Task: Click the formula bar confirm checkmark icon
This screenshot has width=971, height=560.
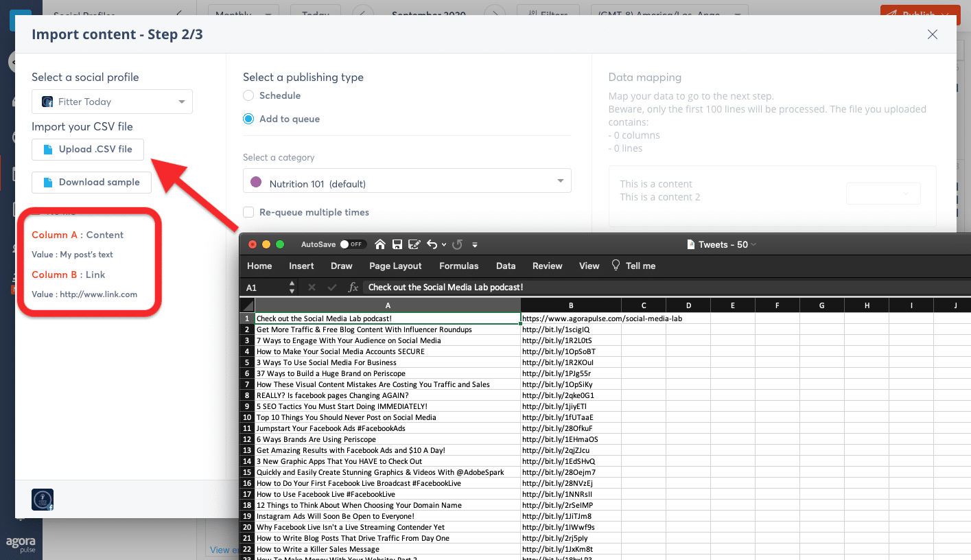Action: [332, 288]
